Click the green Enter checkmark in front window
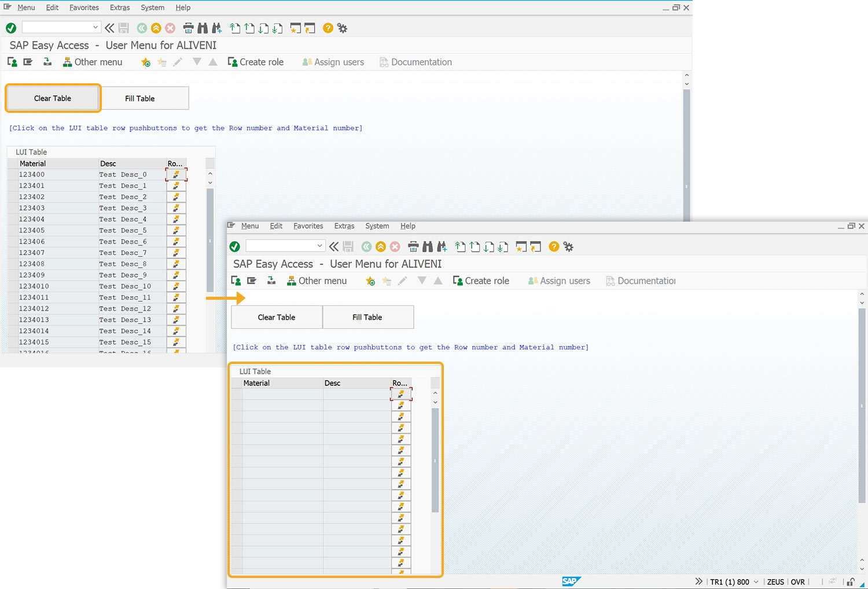 235,246
